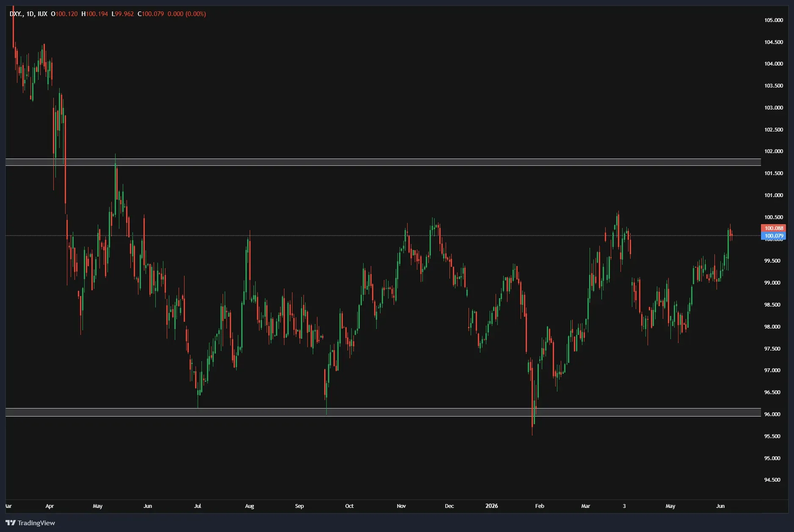Screen dimensions: 794x532
Task: Click the 98.000 price axis label
Action: click(772, 327)
